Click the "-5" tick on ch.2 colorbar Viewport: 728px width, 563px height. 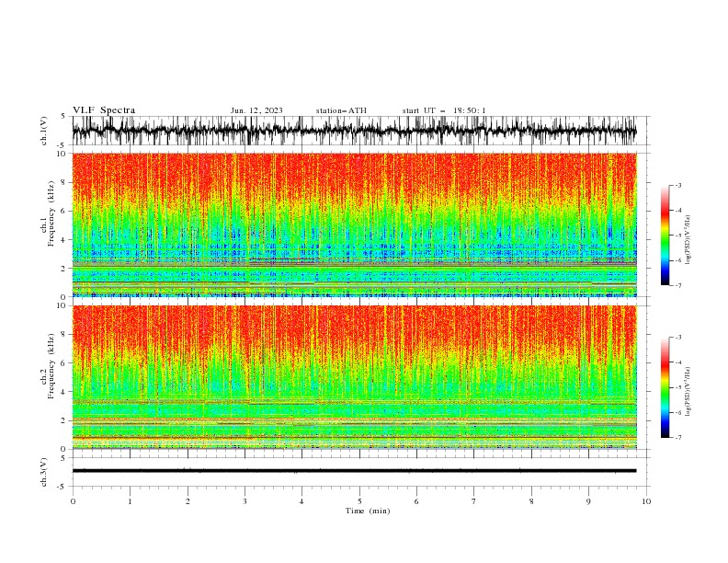coord(678,387)
